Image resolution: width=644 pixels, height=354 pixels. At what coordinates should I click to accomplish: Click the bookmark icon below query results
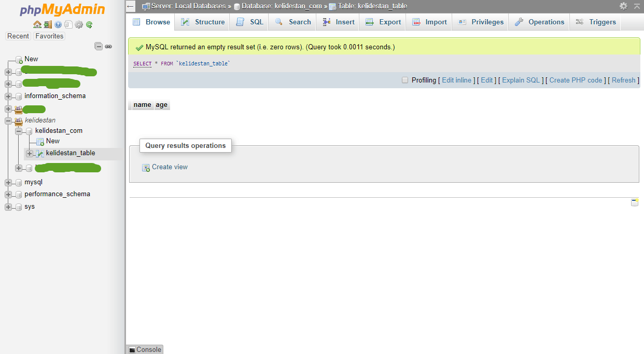(x=635, y=202)
